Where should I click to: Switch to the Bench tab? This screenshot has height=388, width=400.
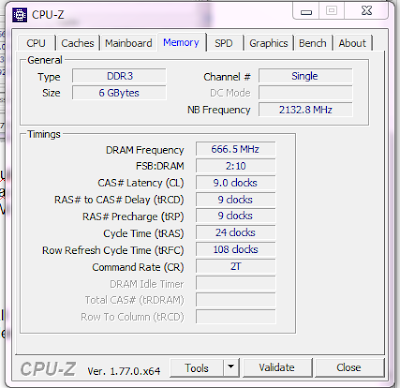point(313,43)
